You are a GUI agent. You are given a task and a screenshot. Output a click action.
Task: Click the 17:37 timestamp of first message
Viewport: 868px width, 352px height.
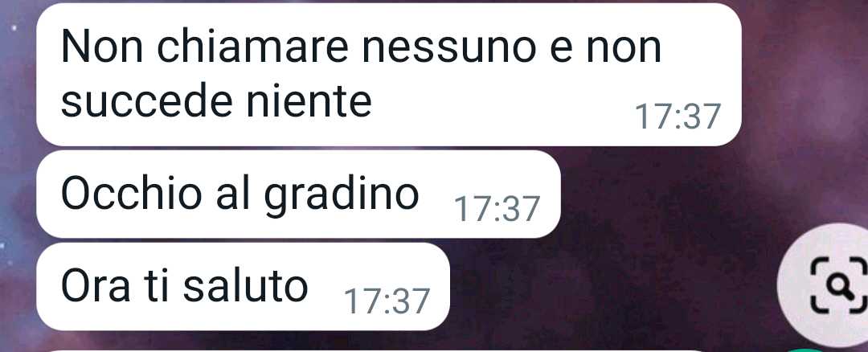click(x=678, y=117)
